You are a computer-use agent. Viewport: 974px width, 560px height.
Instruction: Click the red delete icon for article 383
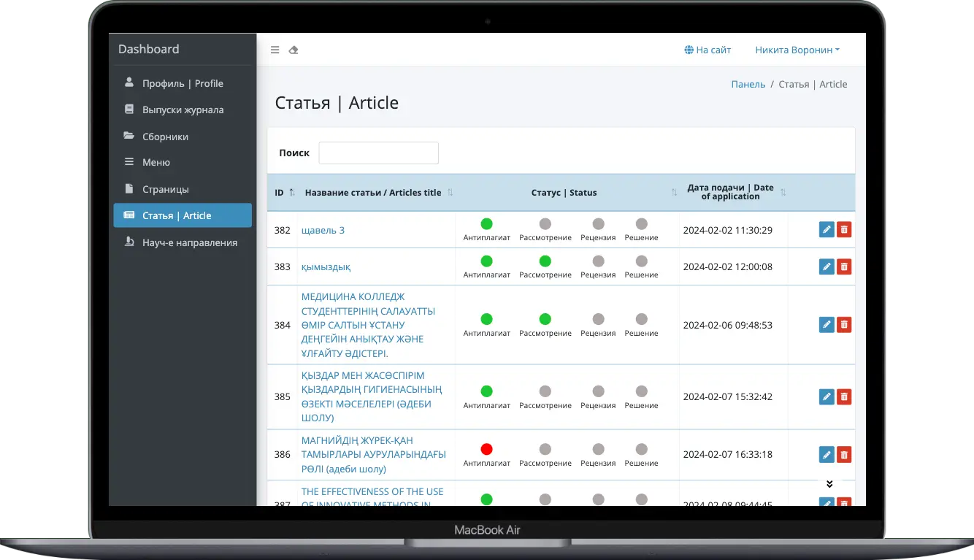tap(844, 266)
